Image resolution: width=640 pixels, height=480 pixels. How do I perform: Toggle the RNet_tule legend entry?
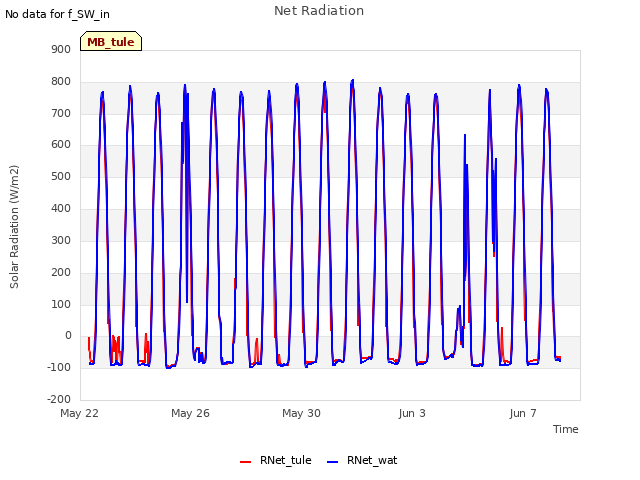point(276,461)
